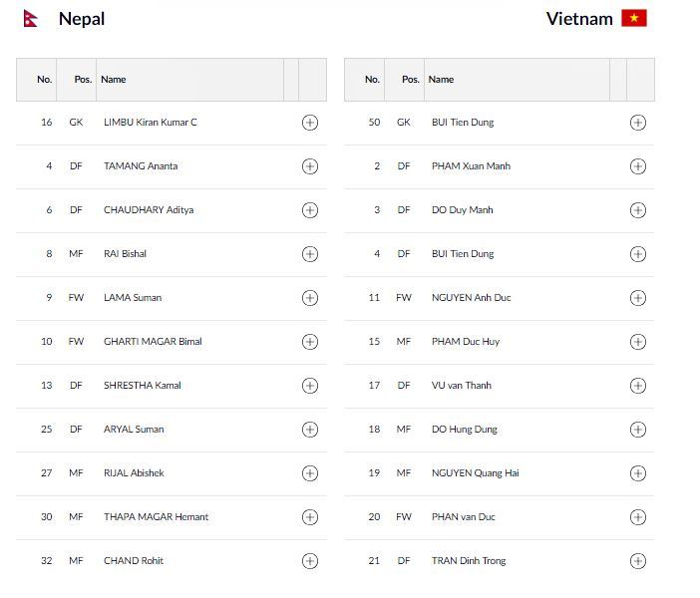The width and height of the screenshot is (700, 598).
Task: Expand details for LIMBU Kiran Kumar C
Action: (309, 123)
